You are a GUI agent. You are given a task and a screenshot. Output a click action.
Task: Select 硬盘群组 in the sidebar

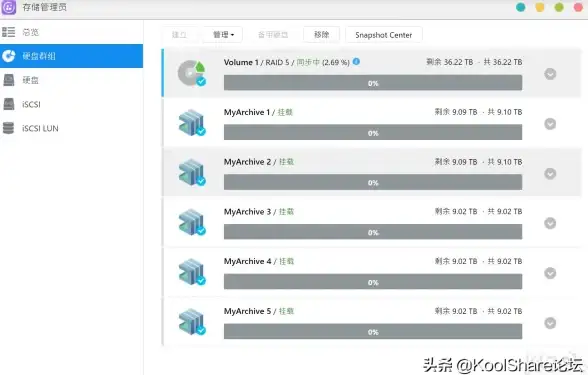(x=71, y=56)
